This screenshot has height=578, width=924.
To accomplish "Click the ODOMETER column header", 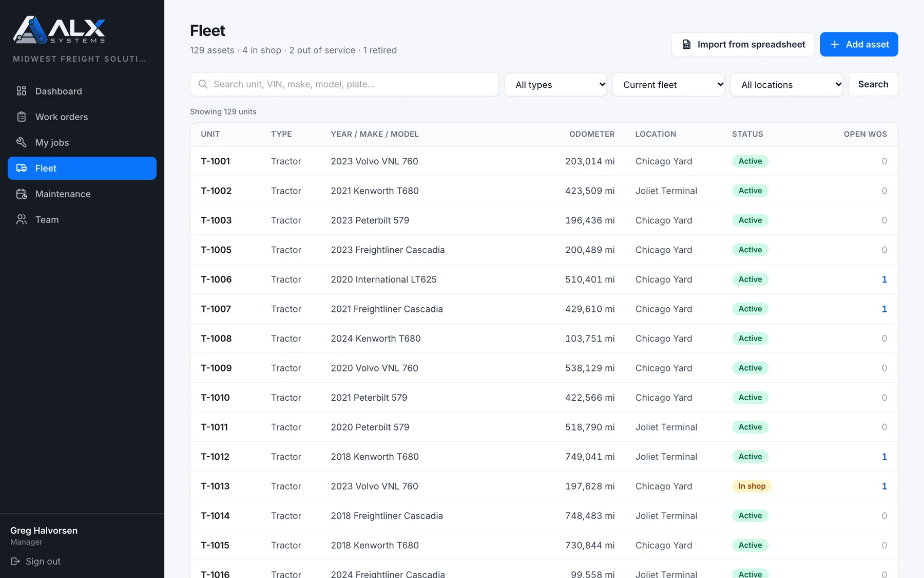I will 591,134.
